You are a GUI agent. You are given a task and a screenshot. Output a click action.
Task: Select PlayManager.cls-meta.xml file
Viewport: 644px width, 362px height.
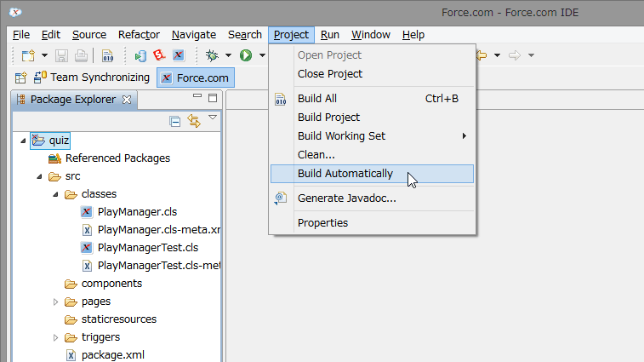151,230
